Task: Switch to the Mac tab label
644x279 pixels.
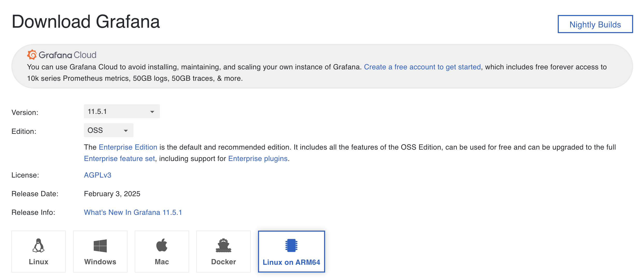Action: tap(162, 262)
